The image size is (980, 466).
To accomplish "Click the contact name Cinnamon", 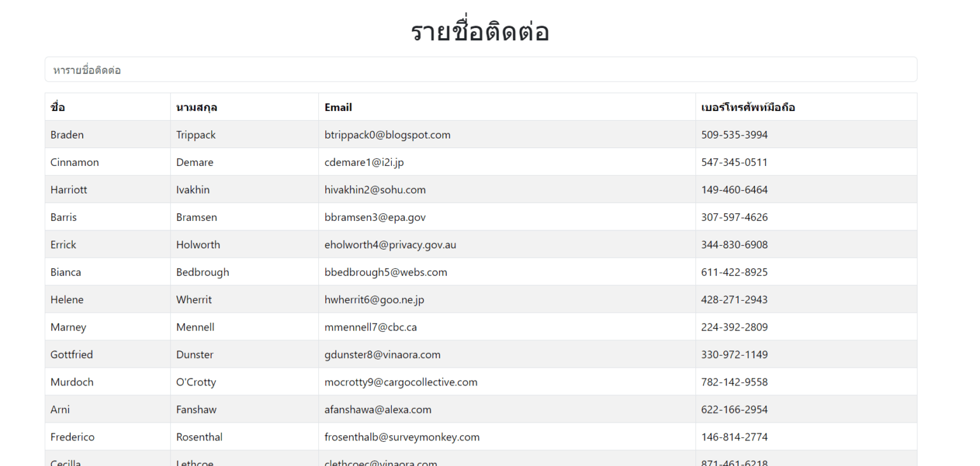I will (x=74, y=162).
